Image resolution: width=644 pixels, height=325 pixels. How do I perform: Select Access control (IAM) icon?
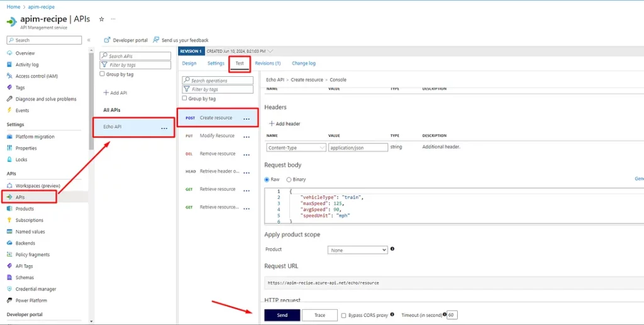[x=9, y=76]
